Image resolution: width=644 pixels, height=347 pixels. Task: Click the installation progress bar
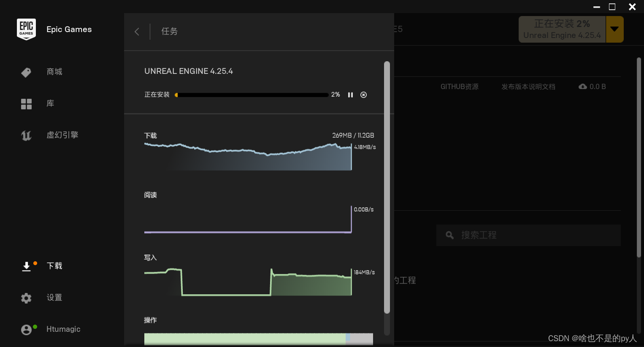click(x=252, y=95)
